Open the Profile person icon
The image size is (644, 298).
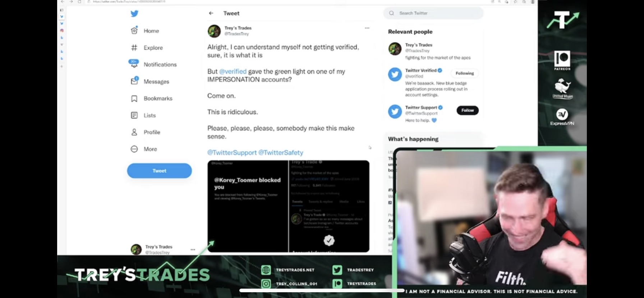pos(134,132)
